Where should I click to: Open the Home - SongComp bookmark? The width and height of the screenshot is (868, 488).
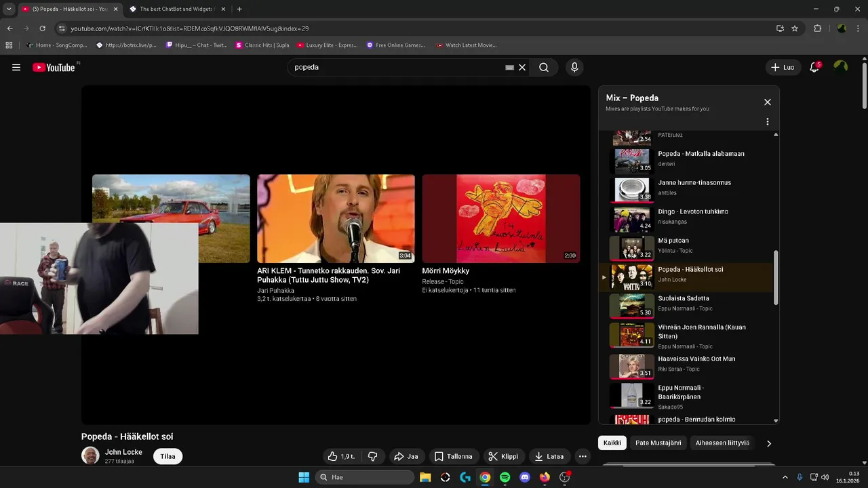click(x=56, y=45)
